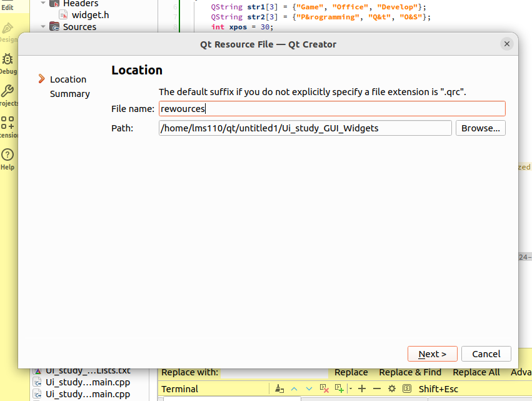Collapse the Headers tree node
The height and width of the screenshot is (401, 532).
(x=43, y=3)
